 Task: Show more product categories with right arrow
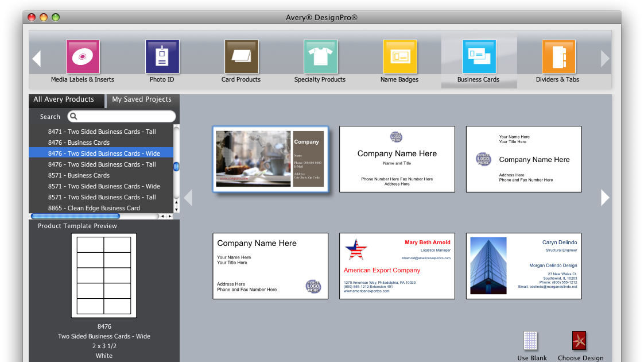(x=604, y=59)
